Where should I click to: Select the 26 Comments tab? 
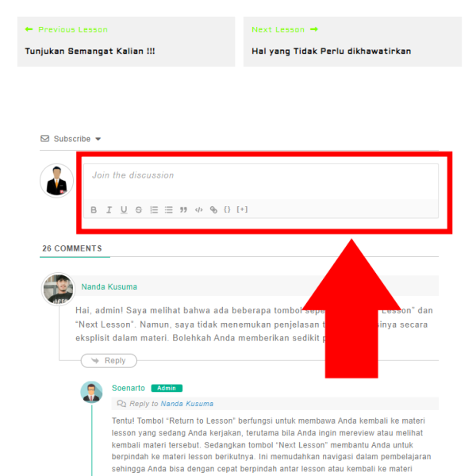pyautogui.click(x=72, y=248)
